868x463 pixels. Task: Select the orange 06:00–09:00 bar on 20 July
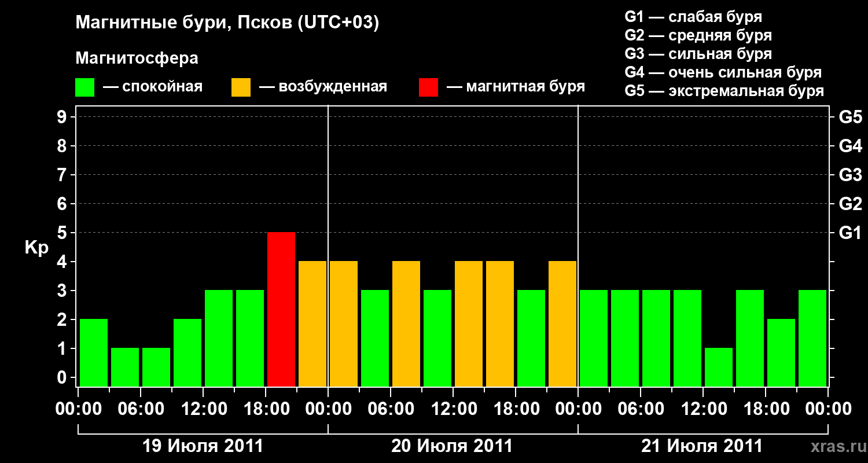click(x=406, y=324)
